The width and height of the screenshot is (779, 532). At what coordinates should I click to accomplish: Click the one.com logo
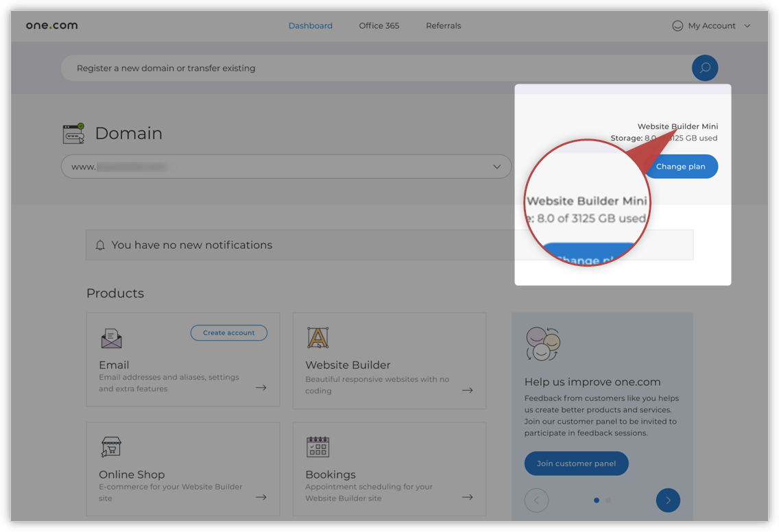[51, 25]
